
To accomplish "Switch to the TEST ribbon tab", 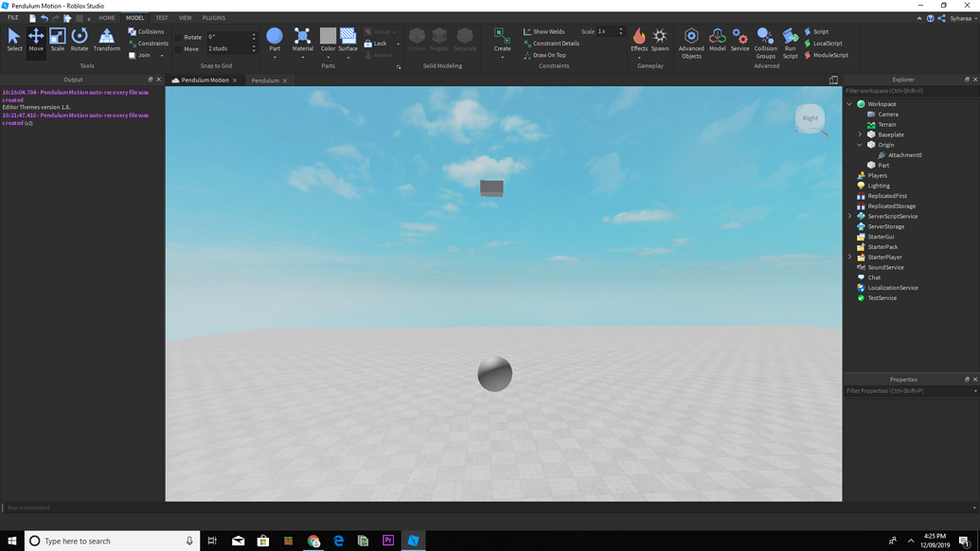I will (x=160, y=16).
